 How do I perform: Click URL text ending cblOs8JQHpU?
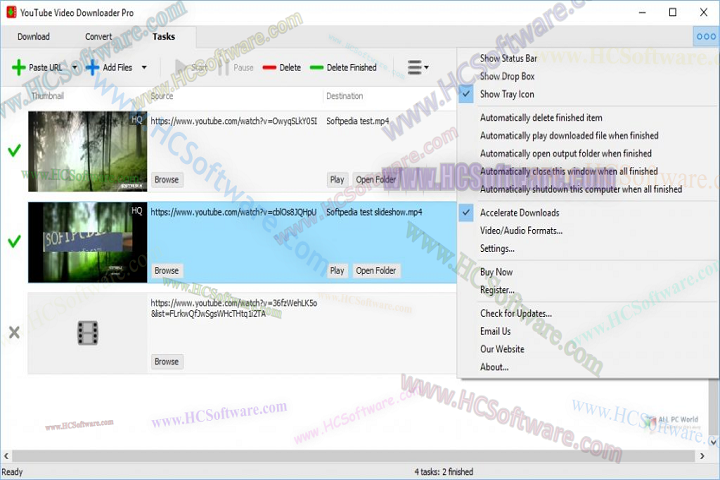tap(234, 212)
